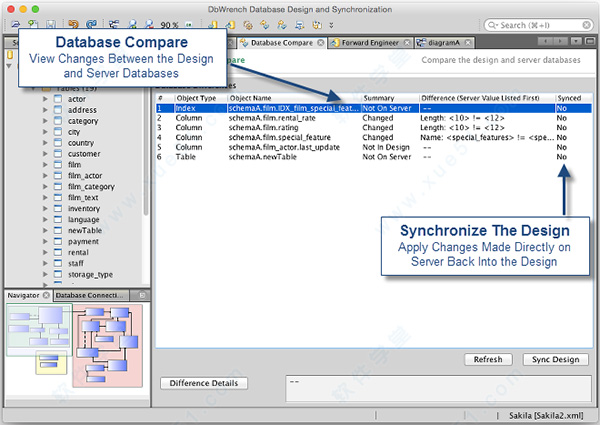This screenshot has height=425, width=600.
Task: Expand the storage_type table node
Action: click(x=45, y=274)
